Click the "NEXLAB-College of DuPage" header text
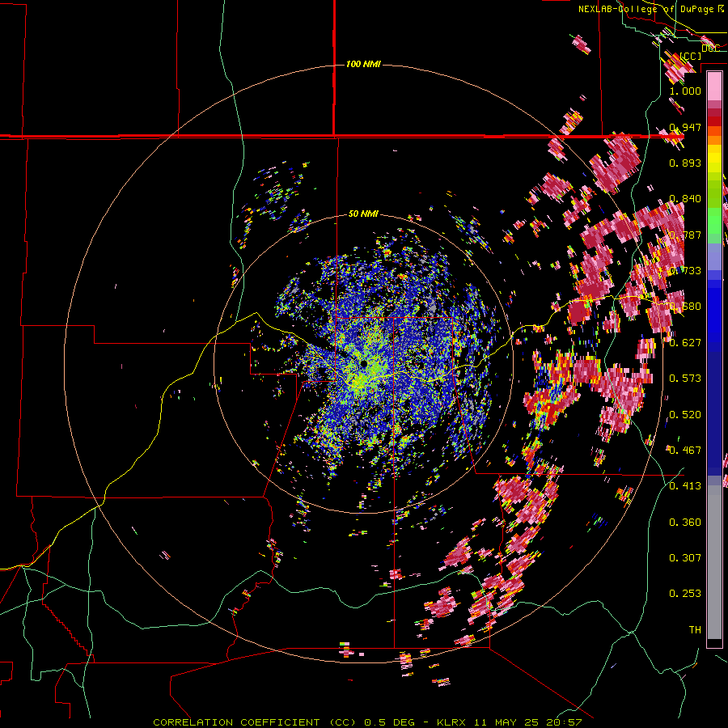This screenshot has height=728, width=728. click(645, 9)
